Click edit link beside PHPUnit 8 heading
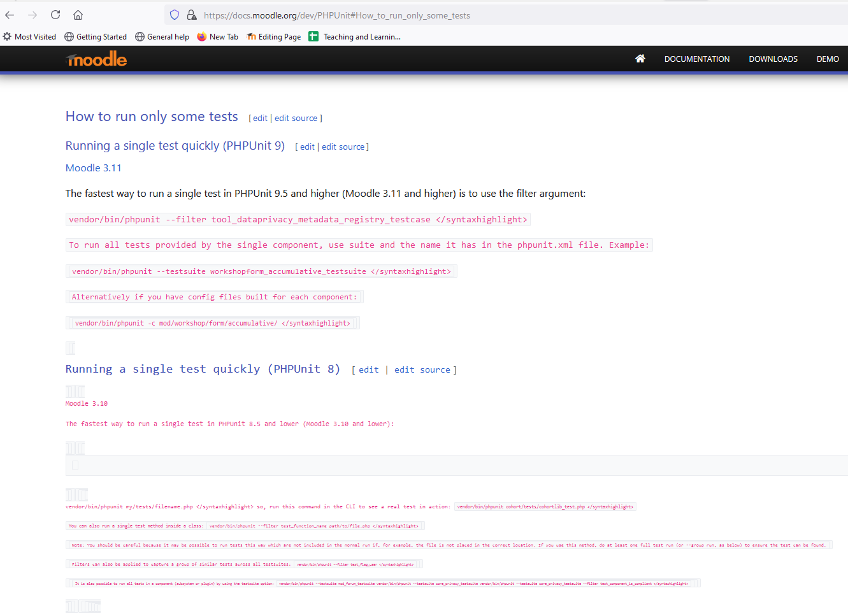The height and width of the screenshot is (616, 848). (x=368, y=369)
